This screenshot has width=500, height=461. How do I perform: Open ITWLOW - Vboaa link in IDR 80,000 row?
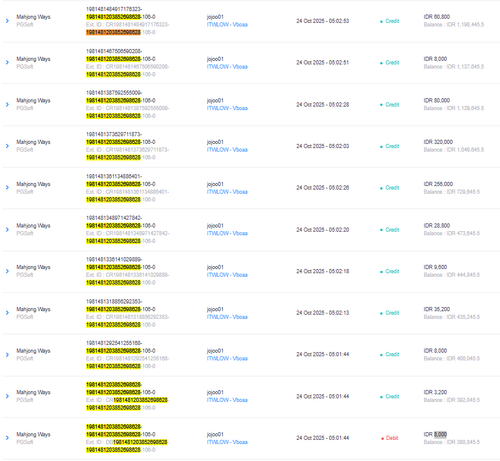[x=227, y=108]
